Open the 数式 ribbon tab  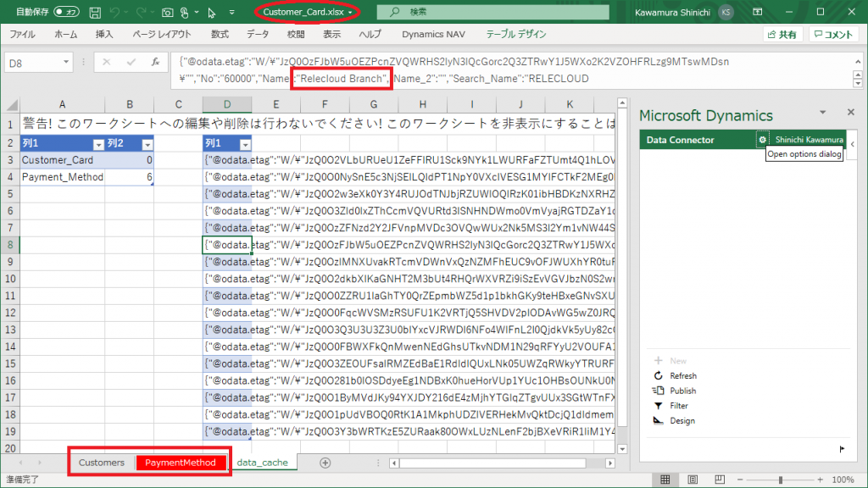tap(220, 34)
